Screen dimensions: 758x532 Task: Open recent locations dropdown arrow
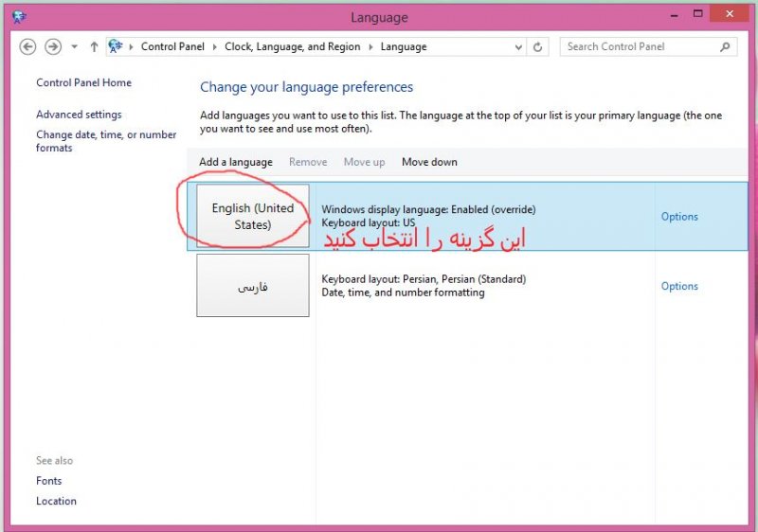(75, 46)
